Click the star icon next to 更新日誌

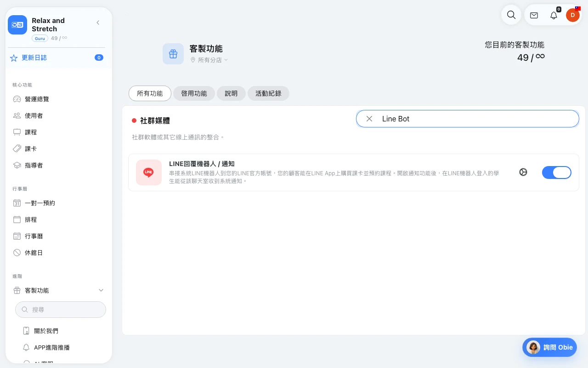[14, 58]
